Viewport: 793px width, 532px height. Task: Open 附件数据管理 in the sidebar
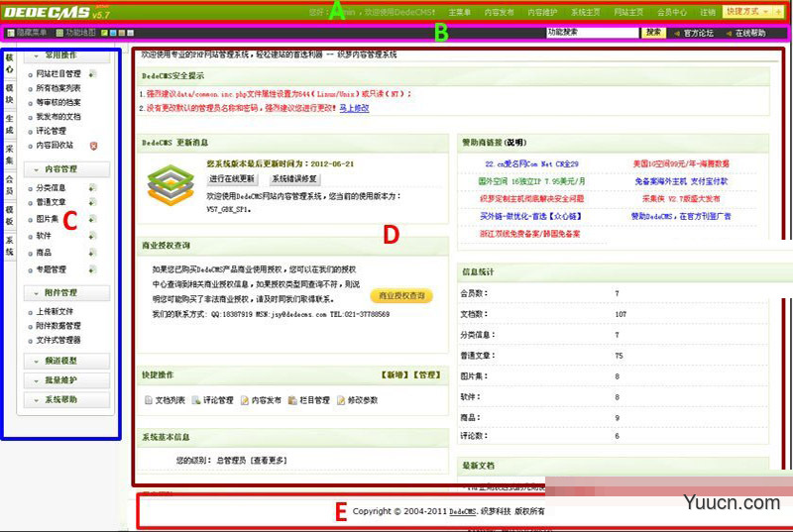pos(58,326)
